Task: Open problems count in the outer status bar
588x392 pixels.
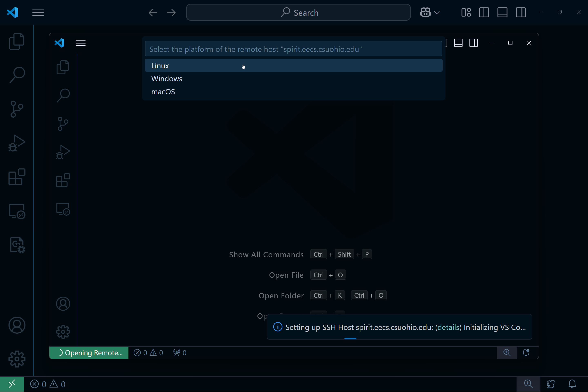Action: [x=48, y=384]
